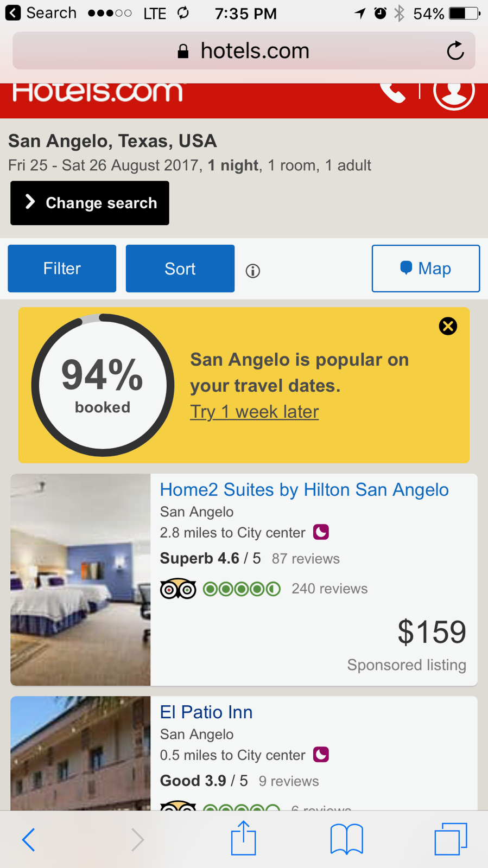This screenshot has height=868, width=488.
Task: Tap the purple moon icon for El Patio Inn
Action: (321, 755)
